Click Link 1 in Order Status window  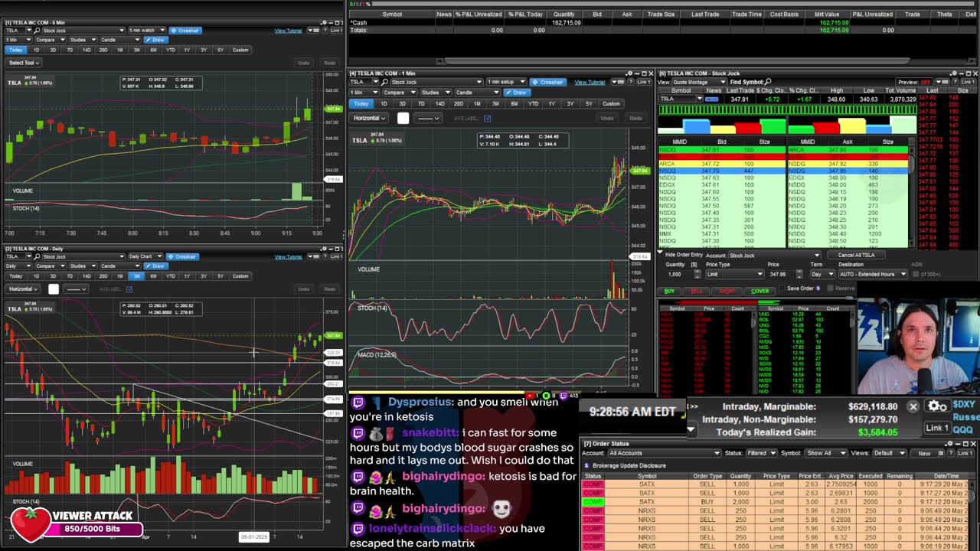coord(965,453)
